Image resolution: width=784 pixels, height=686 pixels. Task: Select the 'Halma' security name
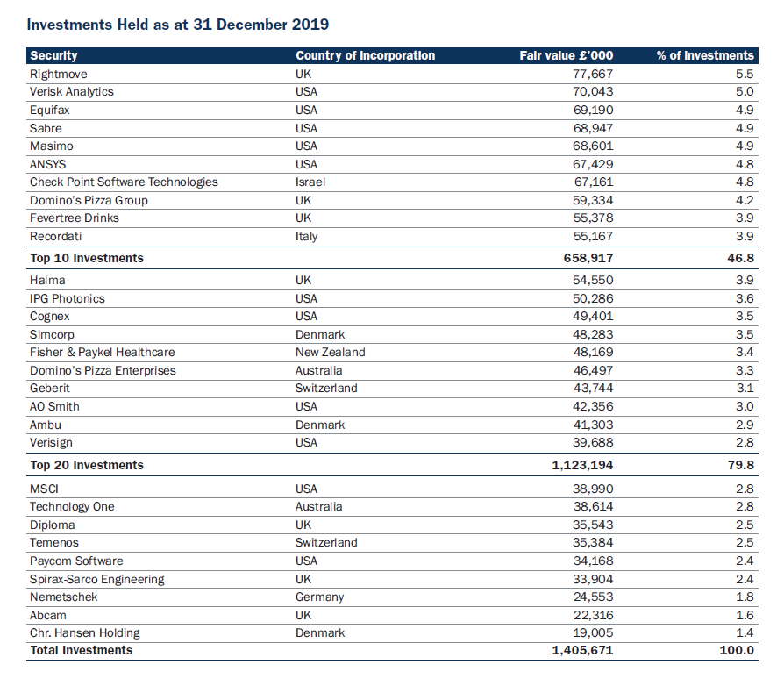[x=47, y=280]
